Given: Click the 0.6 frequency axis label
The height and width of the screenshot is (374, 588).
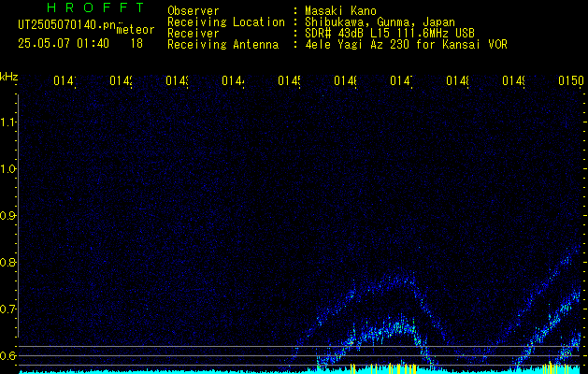Looking at the screenshot, I should tap(7, 355).
